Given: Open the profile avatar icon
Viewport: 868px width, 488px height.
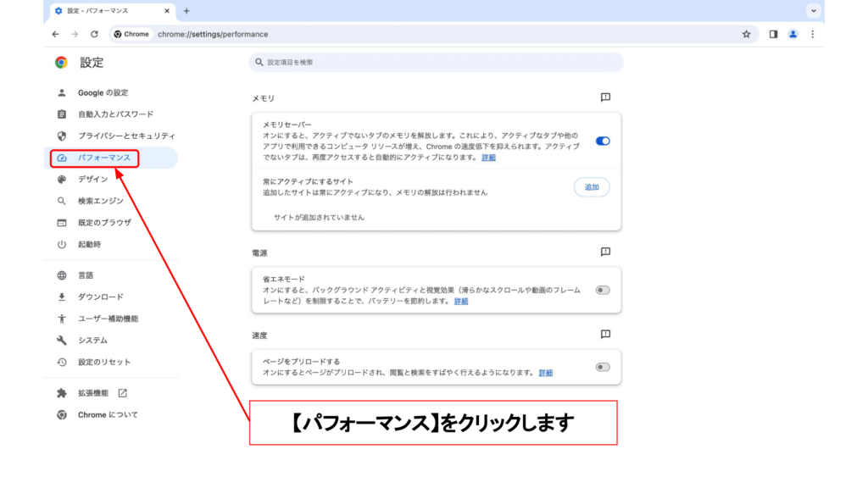Looking at the screenshot, I should click(x=793, y=34).
